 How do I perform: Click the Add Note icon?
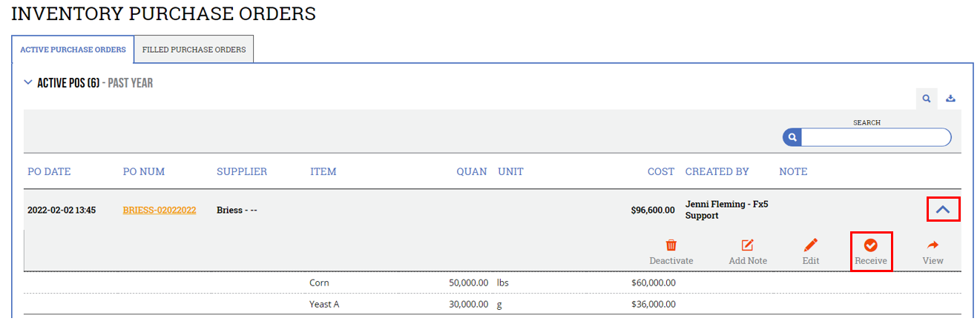(748, 245)
